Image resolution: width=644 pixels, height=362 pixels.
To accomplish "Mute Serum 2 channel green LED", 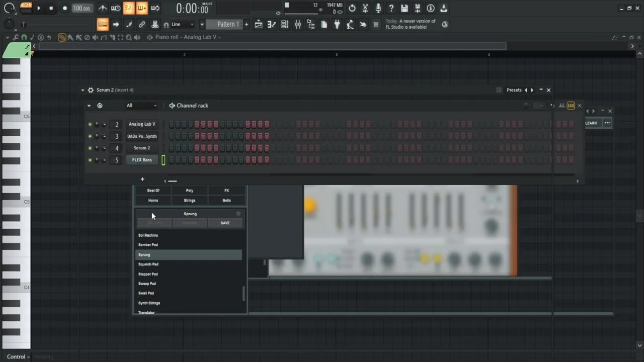I will 90,148.
